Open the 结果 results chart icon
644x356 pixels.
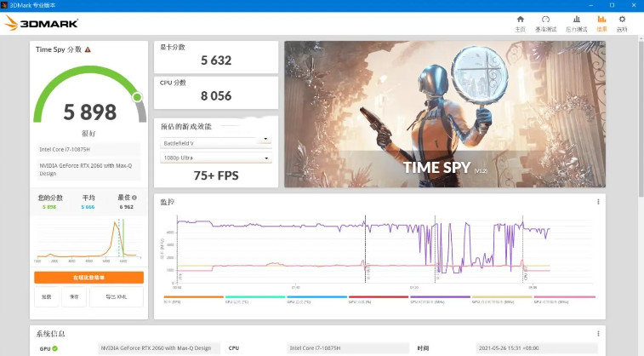[601, 20]
